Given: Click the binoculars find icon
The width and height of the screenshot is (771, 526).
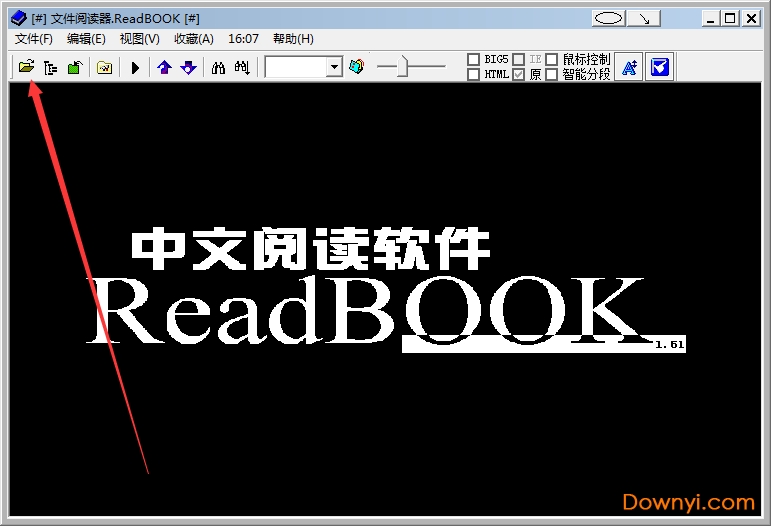Looking at the screenshot, I should 218,67.
